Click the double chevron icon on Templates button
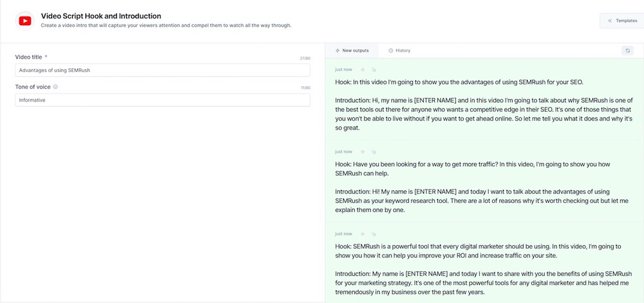 [610, 21]
